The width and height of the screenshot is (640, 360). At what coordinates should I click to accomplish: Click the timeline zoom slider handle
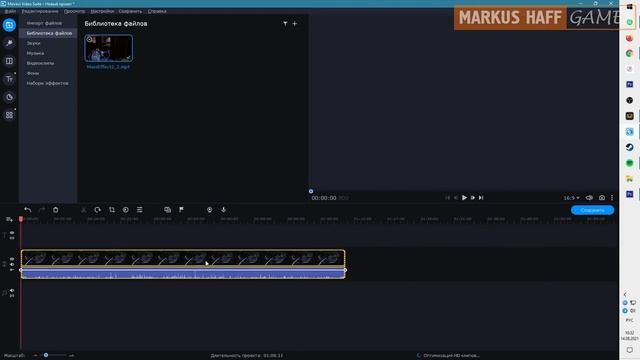click(46, 355)
